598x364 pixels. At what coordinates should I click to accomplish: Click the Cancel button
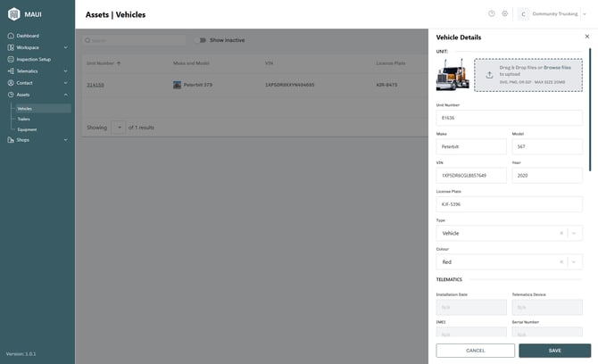[x=475, y=351]
